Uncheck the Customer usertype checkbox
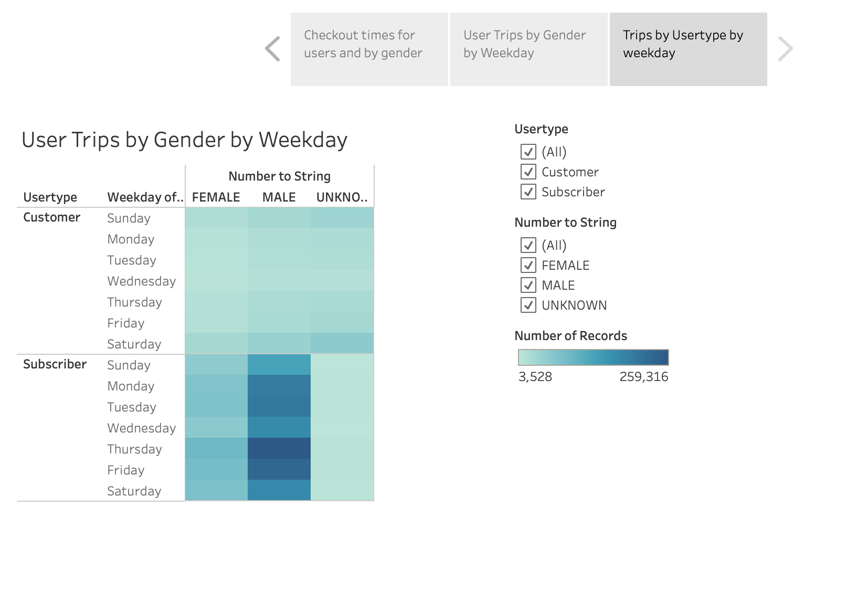The height and width of the screenshot is (613, 868). tap(528, 172)
